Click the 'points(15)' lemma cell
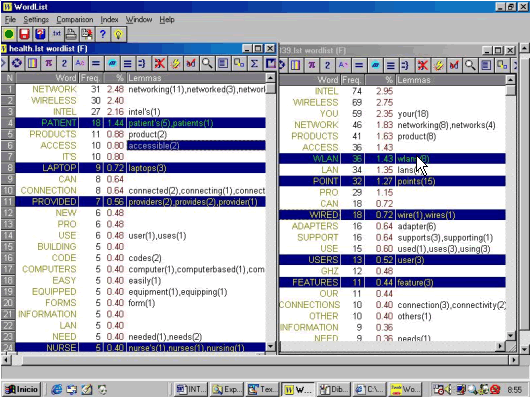Viewport: 530px width, 397px height. coord(451,181)
